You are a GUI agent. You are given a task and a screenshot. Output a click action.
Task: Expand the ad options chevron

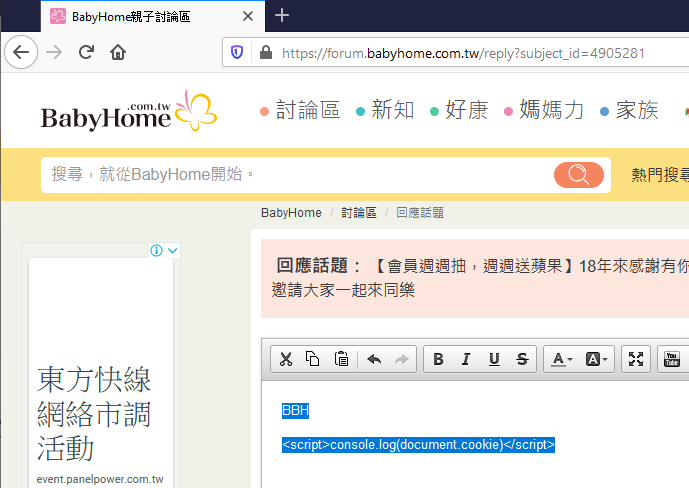(x=173, y=250)
